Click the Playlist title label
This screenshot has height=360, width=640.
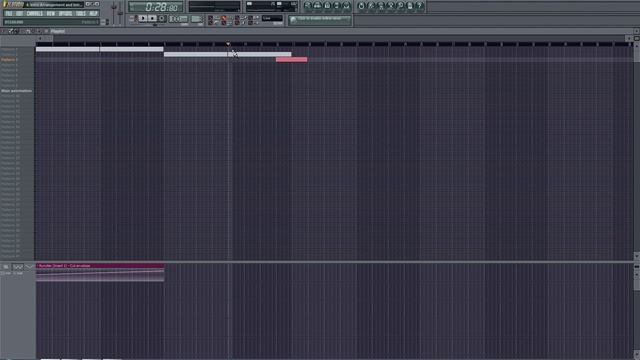(x=58, y=31)
